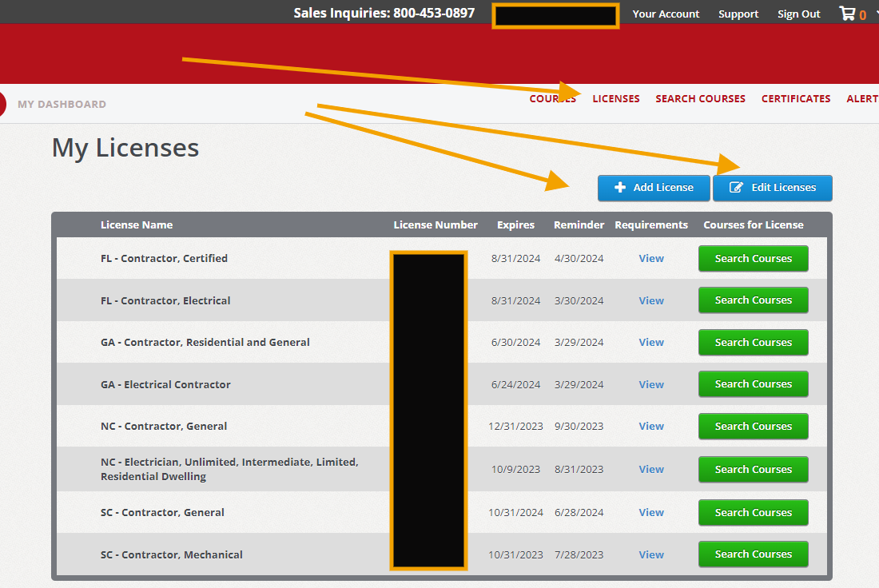This screenshot has height=588, width=879.
Task: View requirements for FL Contractor, Certified
Action: (651, 259)
